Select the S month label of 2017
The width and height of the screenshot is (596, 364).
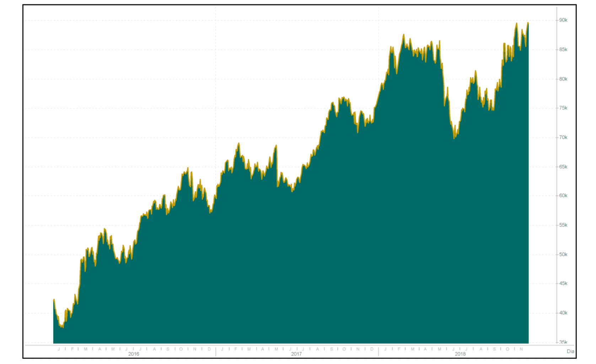point(332,349)
